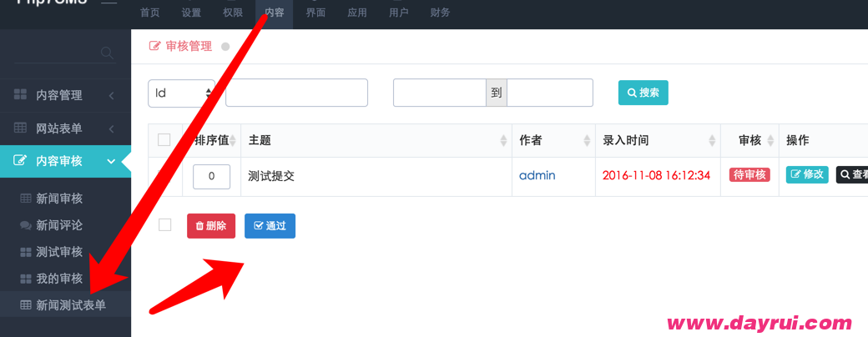Switch to the 内容 top navigation tab
This screenshot has height=337, width=868.
(x=274, y=13)
